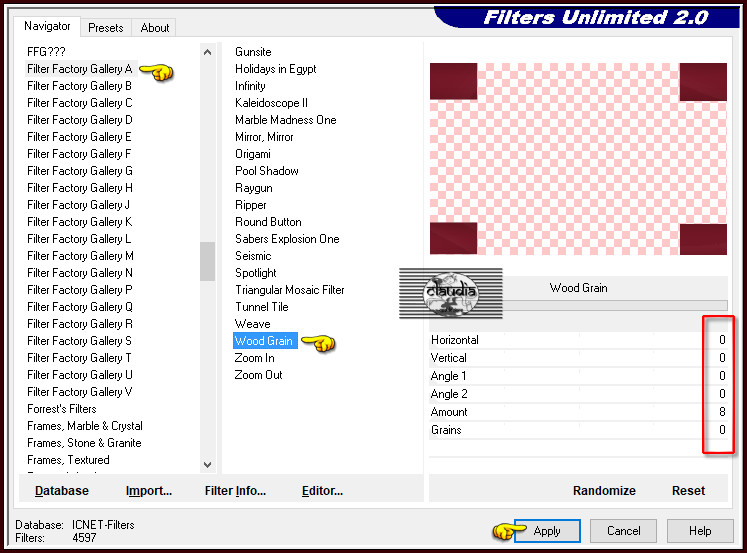747x553 pixels.
Task: Select Frames, Stone & Granite category
Action: tap(84, 443)
